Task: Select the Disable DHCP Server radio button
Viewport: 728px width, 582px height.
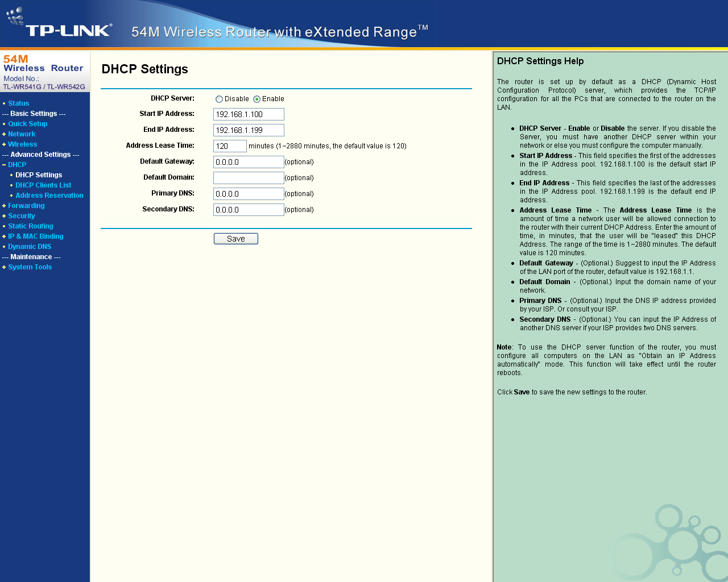Action: [x=219, y=99]
